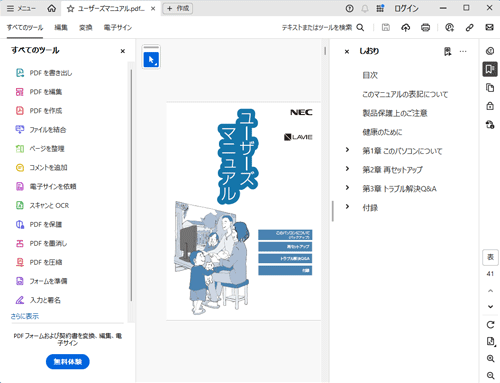Open the bookmarks panel options (…) menu
The width and height of the screenshot is (500, 383).
[463, 51]
